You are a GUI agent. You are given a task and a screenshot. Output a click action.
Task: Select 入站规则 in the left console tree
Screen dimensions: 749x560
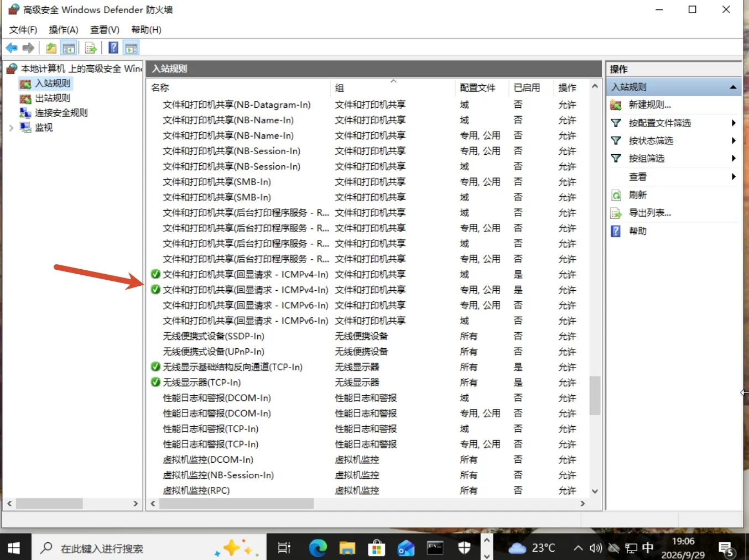click(x=53, y=83)
